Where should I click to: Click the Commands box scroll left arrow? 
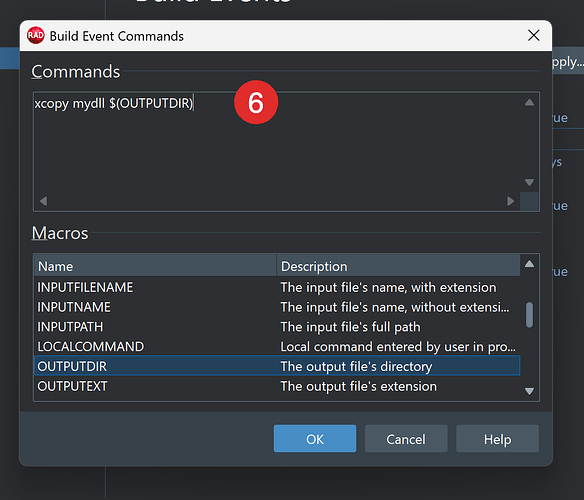(44, 201)
